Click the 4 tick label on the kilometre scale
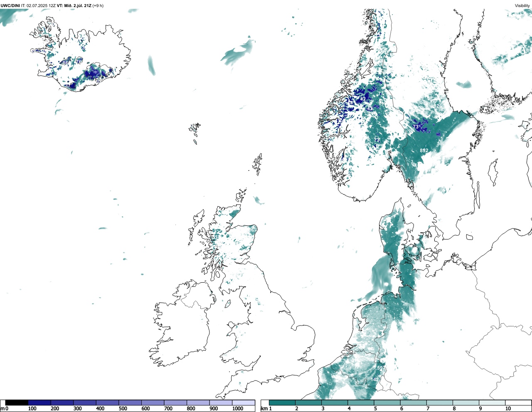Image resolution: width=532 pixels, height=412 pixels. (x=349, y=409)
